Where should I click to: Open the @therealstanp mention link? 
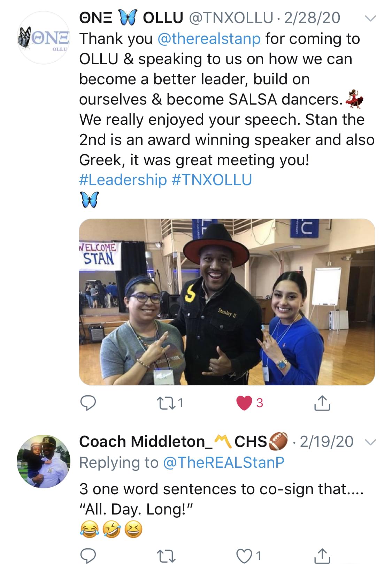209,39
